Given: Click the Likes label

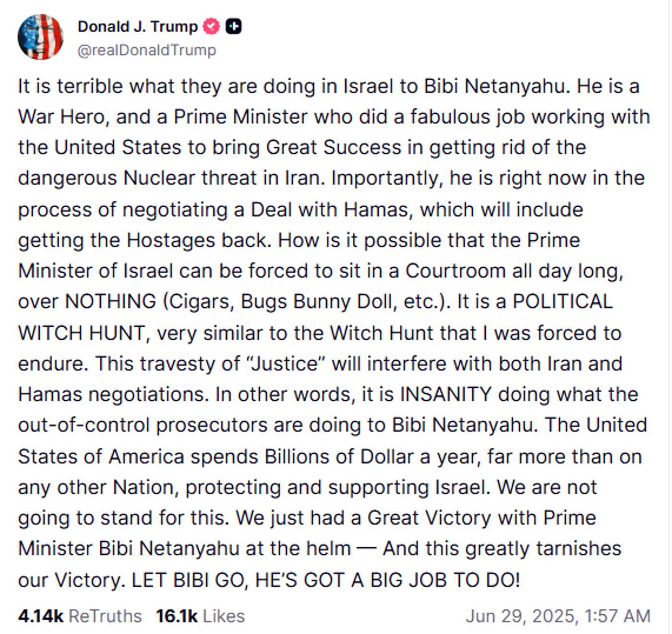Looking at the screenshot, I should 224,616.
